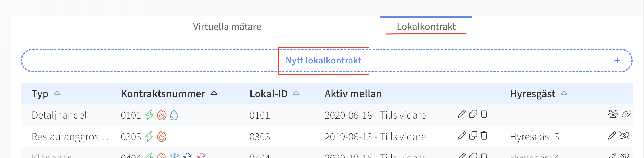Edit contract 0101 with pencil icon
The width and height of the screenshot is (644, 158).
coord(462,114)
